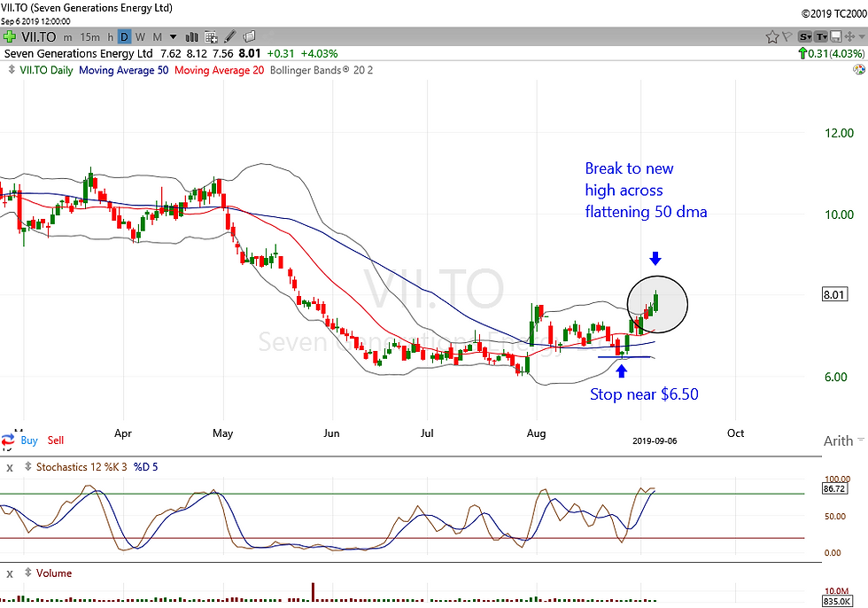
Task: Open the color palette icon at chart corner
Action: click(x=858, y=70)
